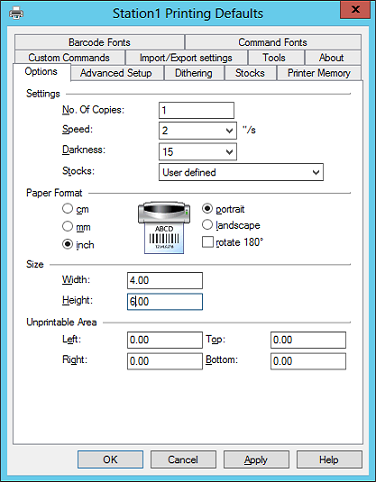Open the Import/Export settings tab
This screenshot has width=376, height=482.
pos(186,57)
